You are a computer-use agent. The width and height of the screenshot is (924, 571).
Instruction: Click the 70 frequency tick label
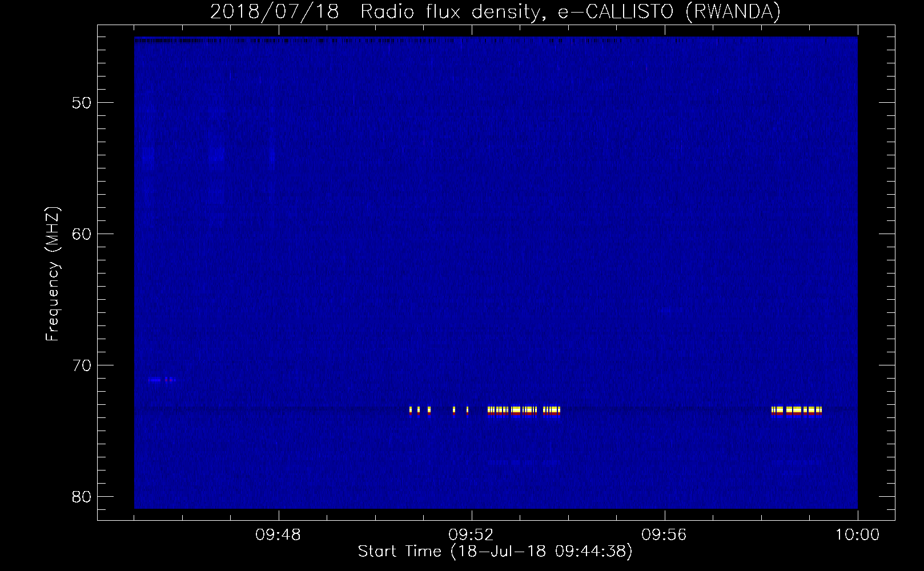pyautogui.click(x=82, y=365)
